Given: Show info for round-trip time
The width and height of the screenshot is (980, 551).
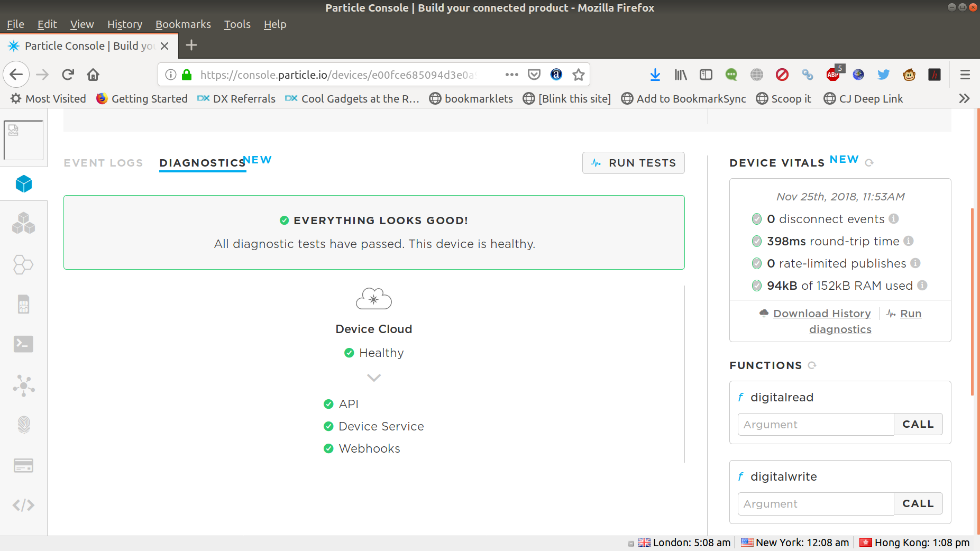Looking at the screenshot, I should (x=909, y=241).
